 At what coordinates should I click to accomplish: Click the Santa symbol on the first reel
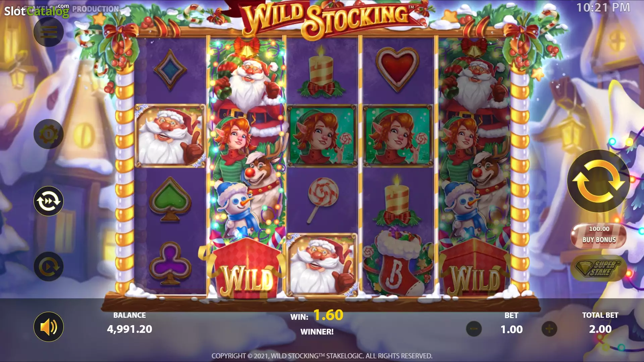click(170, 136)
